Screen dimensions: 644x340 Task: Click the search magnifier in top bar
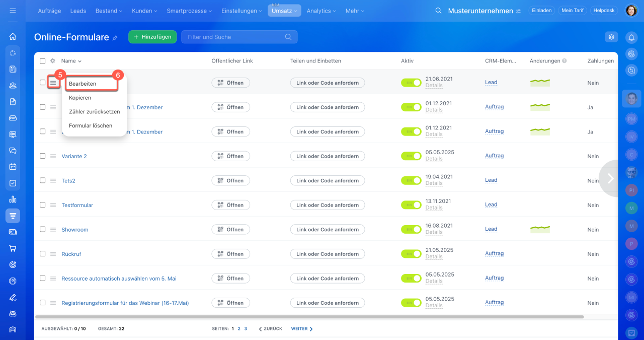pos(438,11)
